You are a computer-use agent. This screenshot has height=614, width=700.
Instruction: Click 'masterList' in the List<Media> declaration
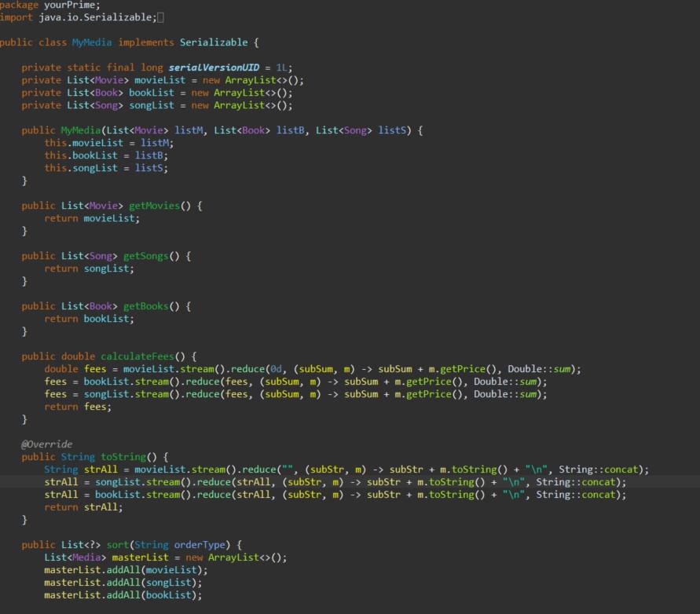140,557
